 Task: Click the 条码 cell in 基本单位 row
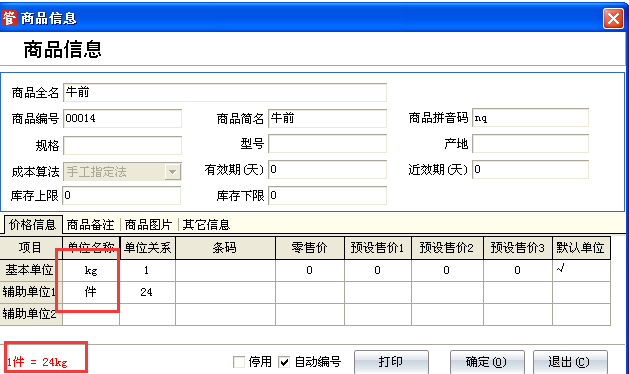[x=225, y=270]
